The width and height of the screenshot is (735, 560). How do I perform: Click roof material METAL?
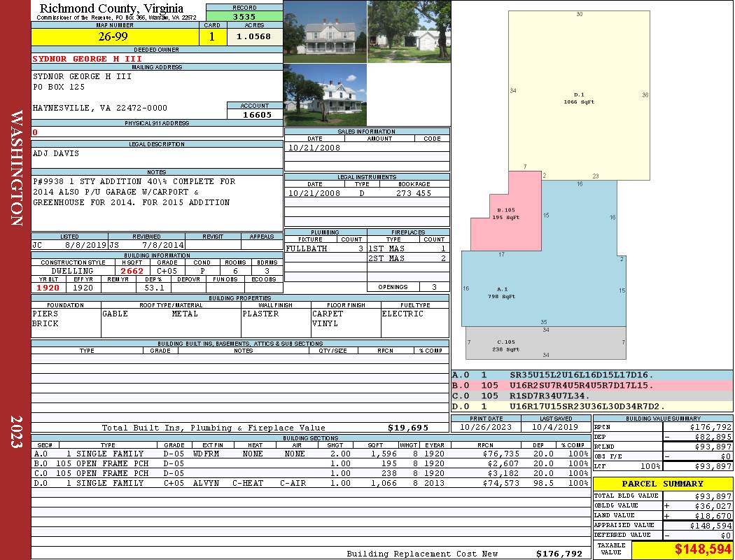tap(185, 314)
